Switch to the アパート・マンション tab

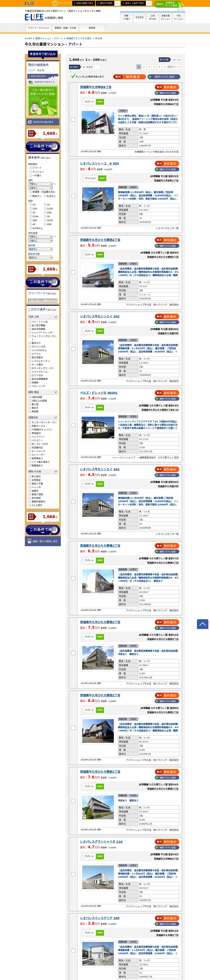click(x=38, y=28)
